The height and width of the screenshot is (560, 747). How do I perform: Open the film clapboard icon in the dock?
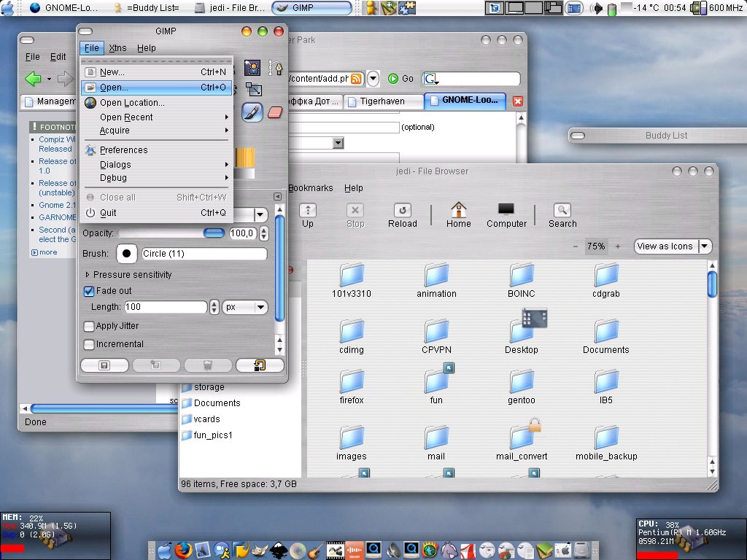(x=335, y=551)
